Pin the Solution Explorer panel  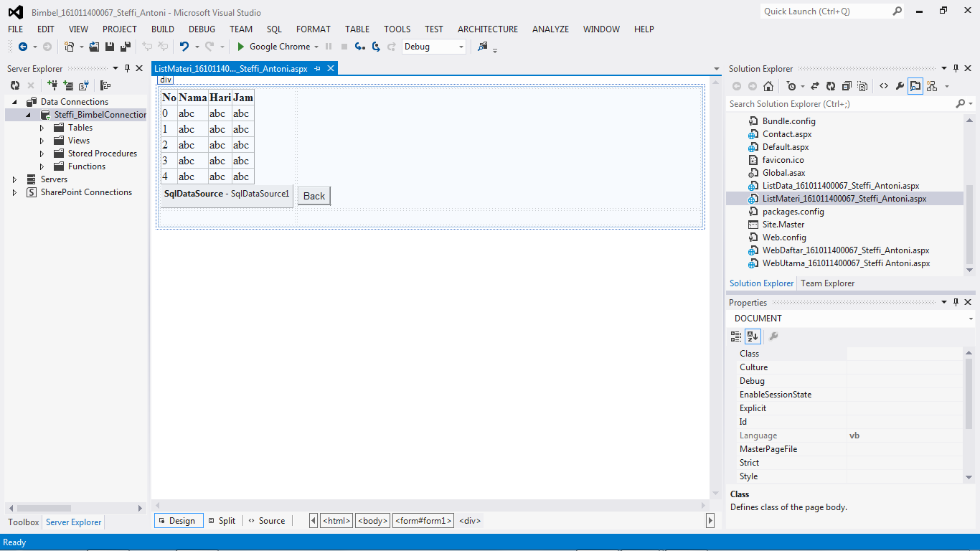956,68
